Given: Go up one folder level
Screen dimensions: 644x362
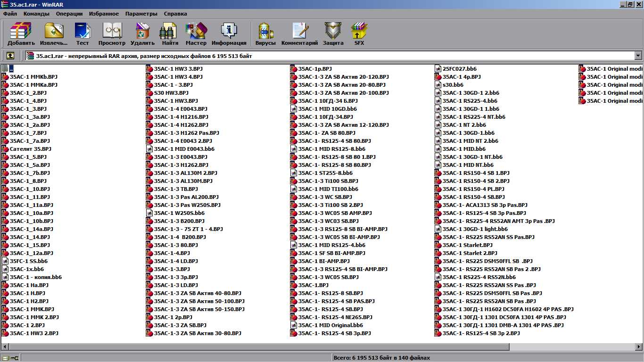Looking at the screenshot, I should [x=10, y=56].
